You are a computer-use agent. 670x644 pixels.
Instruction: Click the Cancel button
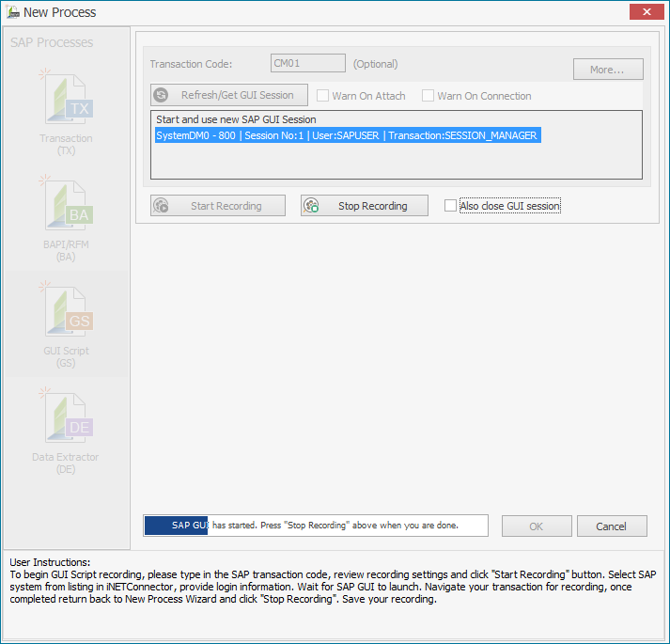click(x=612, y=526)
